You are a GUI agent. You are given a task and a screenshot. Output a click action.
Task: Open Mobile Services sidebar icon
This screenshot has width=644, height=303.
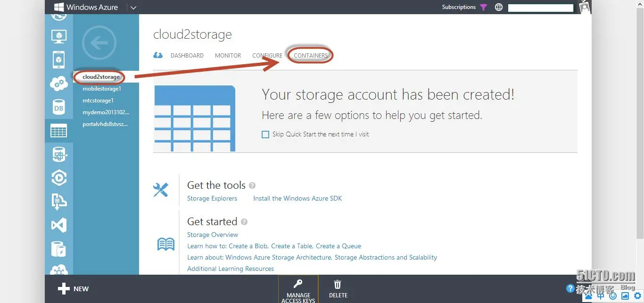click(x=59, y=60)
